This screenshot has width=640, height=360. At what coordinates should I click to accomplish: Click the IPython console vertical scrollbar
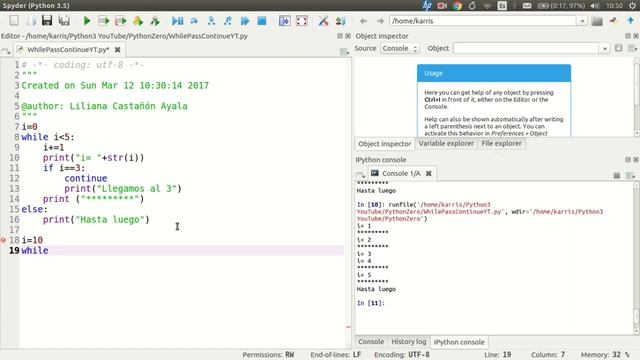tap(637, 258)
